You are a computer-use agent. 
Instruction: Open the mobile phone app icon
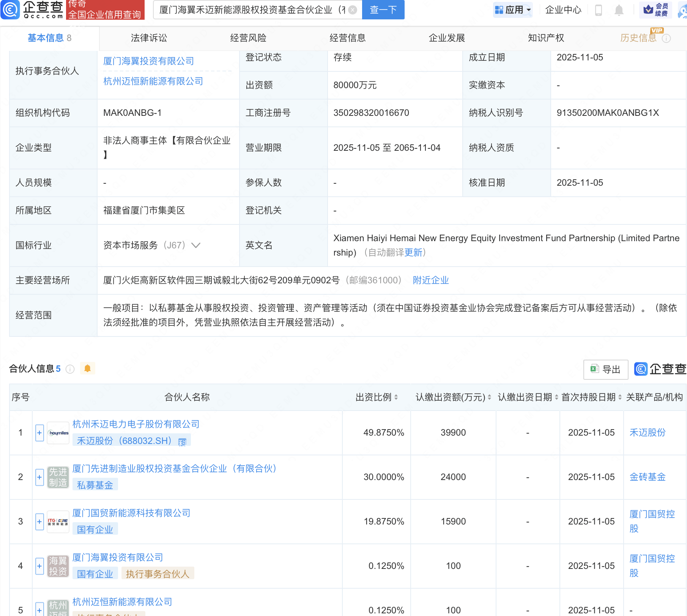click(x=599, y=10)
